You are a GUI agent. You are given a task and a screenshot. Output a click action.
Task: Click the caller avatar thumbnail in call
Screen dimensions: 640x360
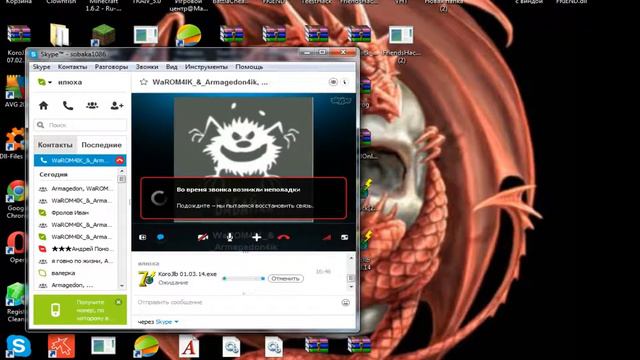[x=244, y=159]
